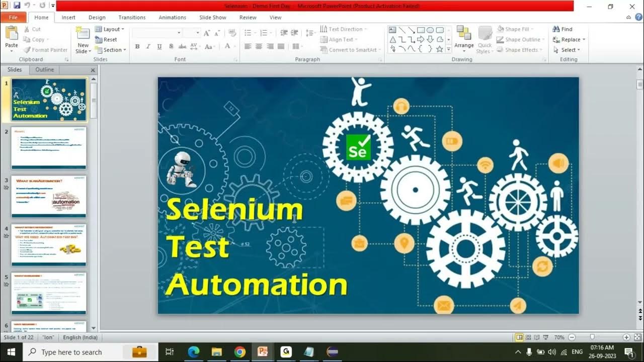
Task: Click the Reset slide button
Action: (106, 40)
